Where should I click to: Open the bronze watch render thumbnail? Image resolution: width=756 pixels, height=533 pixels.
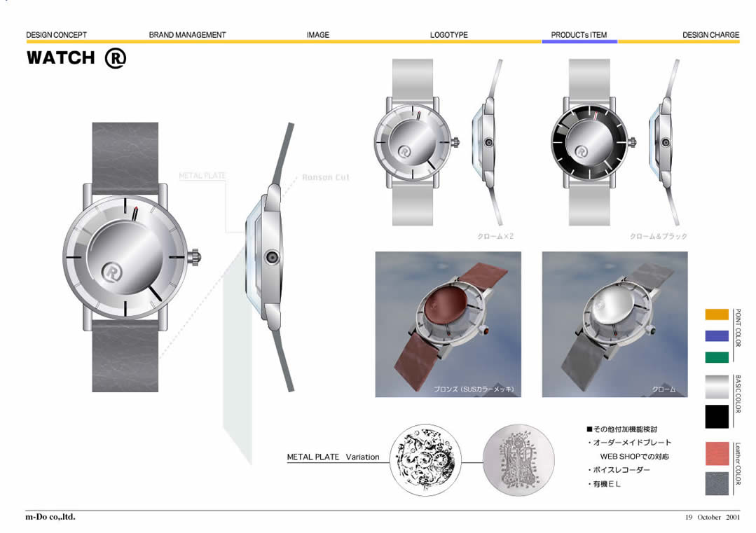pyautogui.click(x=448, y=324)
